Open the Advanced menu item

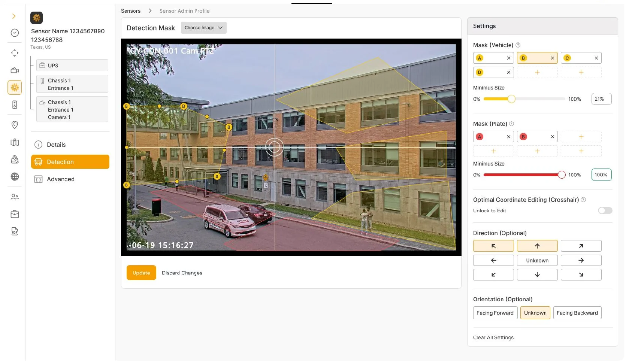[70, 179]
